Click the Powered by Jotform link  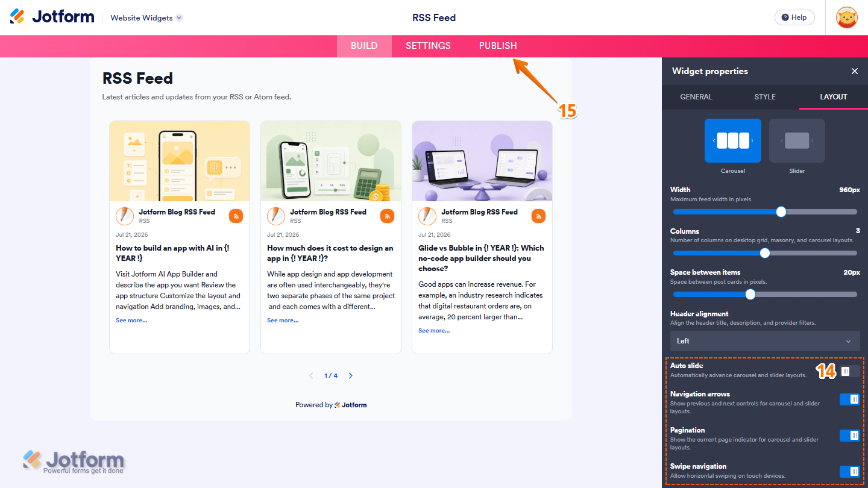(x=331, y=405)
